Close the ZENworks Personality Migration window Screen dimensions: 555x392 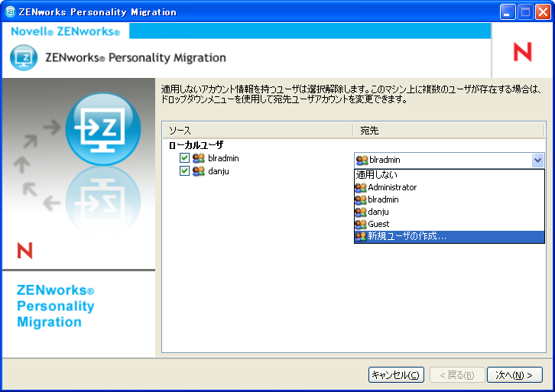543,12
